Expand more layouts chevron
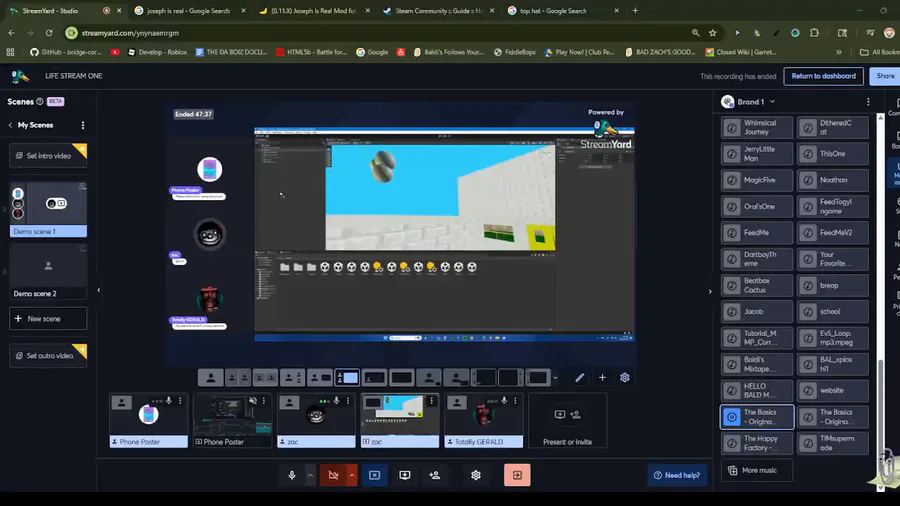Viewport: 900px width, 506px height. tap(555, 378)
